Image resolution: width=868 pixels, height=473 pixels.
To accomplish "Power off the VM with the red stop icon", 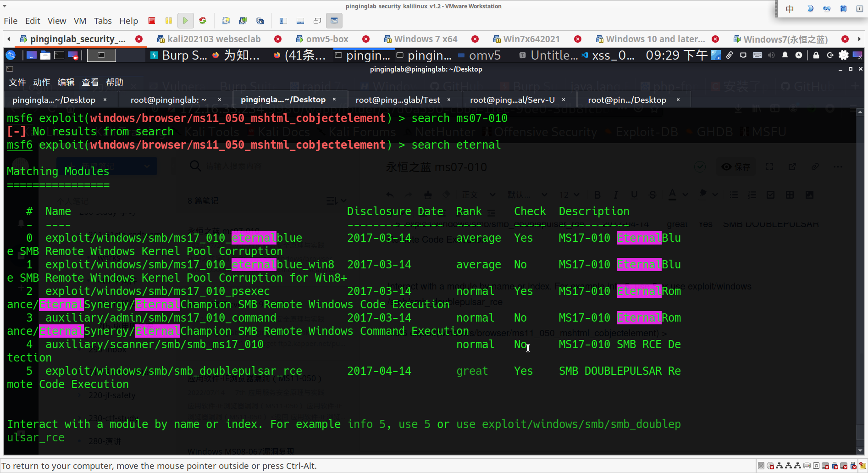I will click(x=152, y=21).
